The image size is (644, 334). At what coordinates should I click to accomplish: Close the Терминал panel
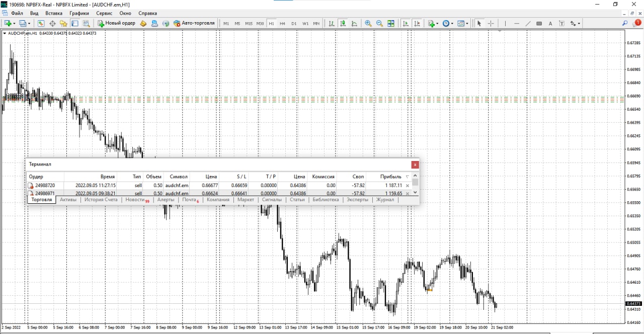pyautogui.click(x=415, y=164)
